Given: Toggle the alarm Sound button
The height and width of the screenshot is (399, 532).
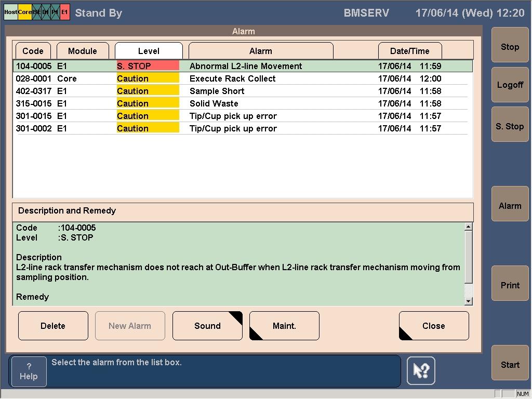Looking at the screenshot, I should 207,326.
